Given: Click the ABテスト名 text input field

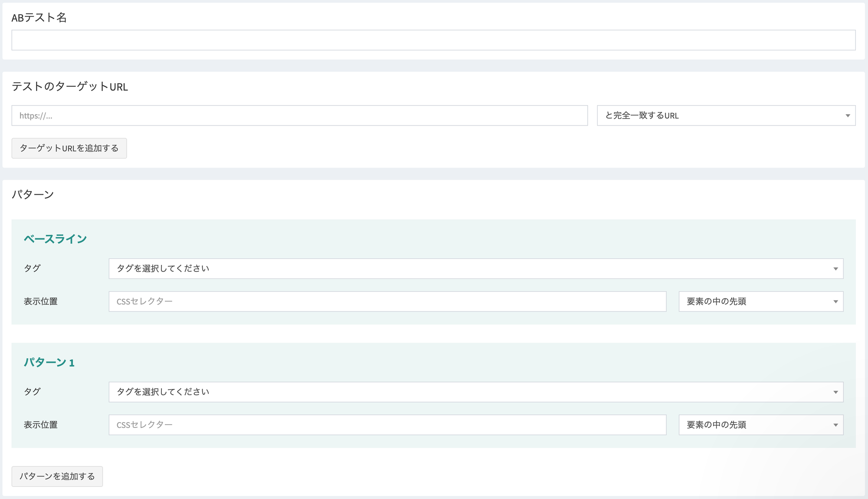Looking at the screenshot, I should click(x=433, y=40).
